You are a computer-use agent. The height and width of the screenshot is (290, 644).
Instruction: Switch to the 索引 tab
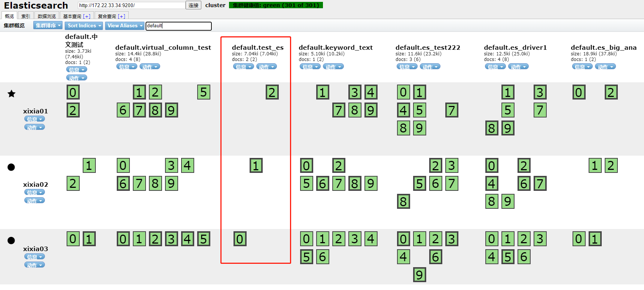coord(25,16)
